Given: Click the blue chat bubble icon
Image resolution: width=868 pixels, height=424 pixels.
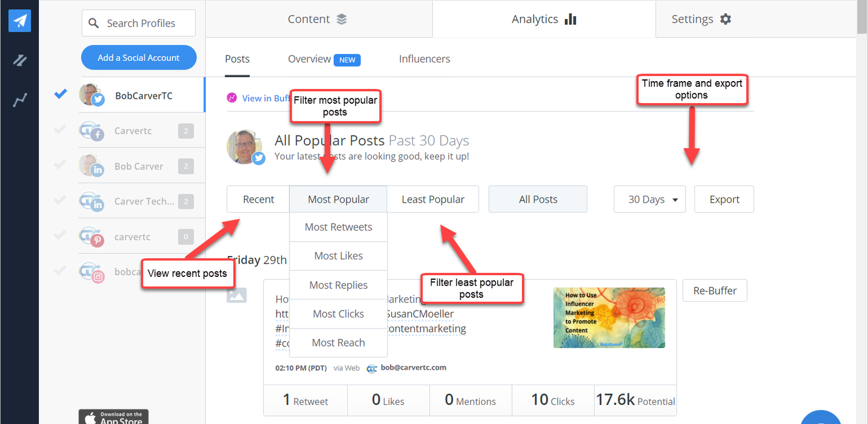Looking at the screenshot, I should [x=821, y=418].
